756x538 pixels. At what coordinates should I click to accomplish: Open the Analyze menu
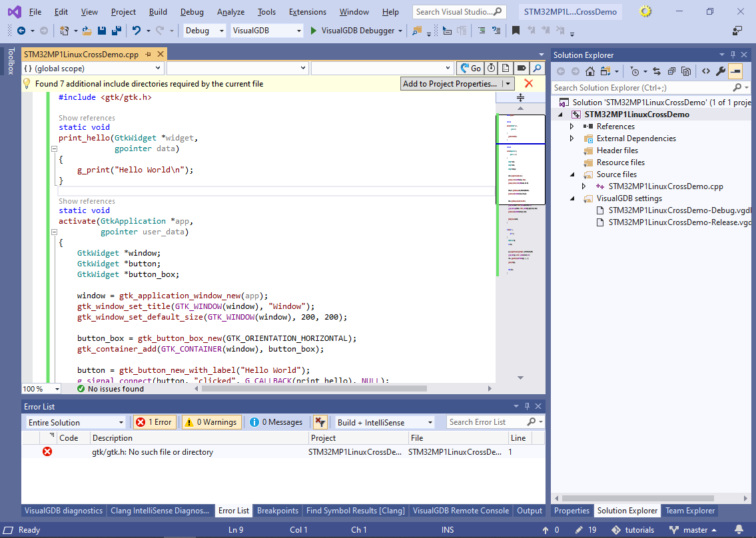pos(230,12)
